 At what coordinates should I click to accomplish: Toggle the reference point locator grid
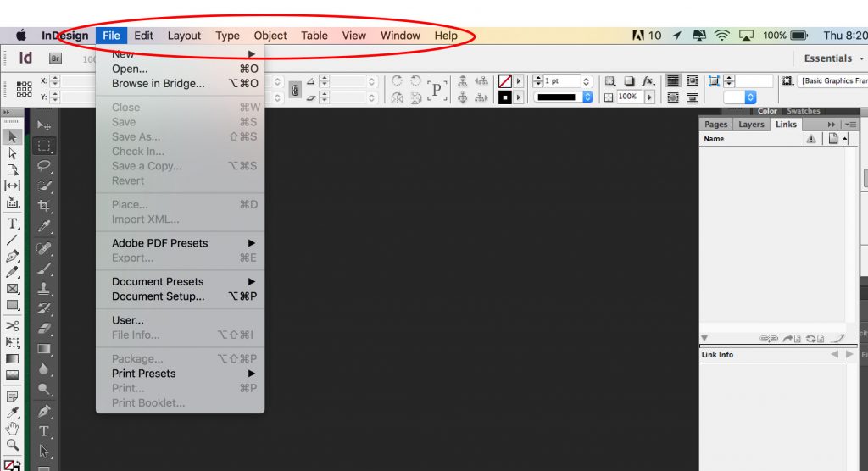(x=24, y=89)
